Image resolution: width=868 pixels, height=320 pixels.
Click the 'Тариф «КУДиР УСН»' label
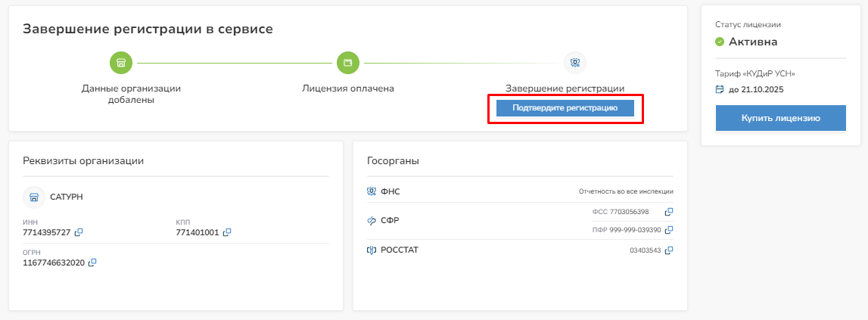pyautogui.click(x=754, y=73)
